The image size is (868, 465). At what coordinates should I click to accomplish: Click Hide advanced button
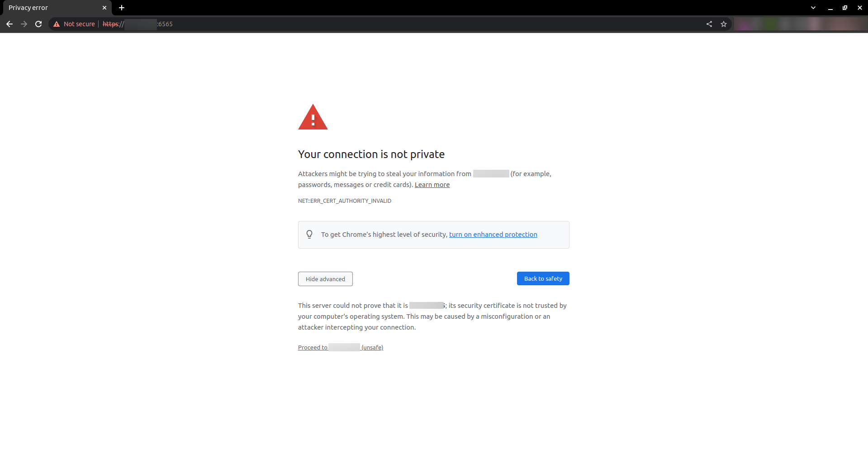325,279
